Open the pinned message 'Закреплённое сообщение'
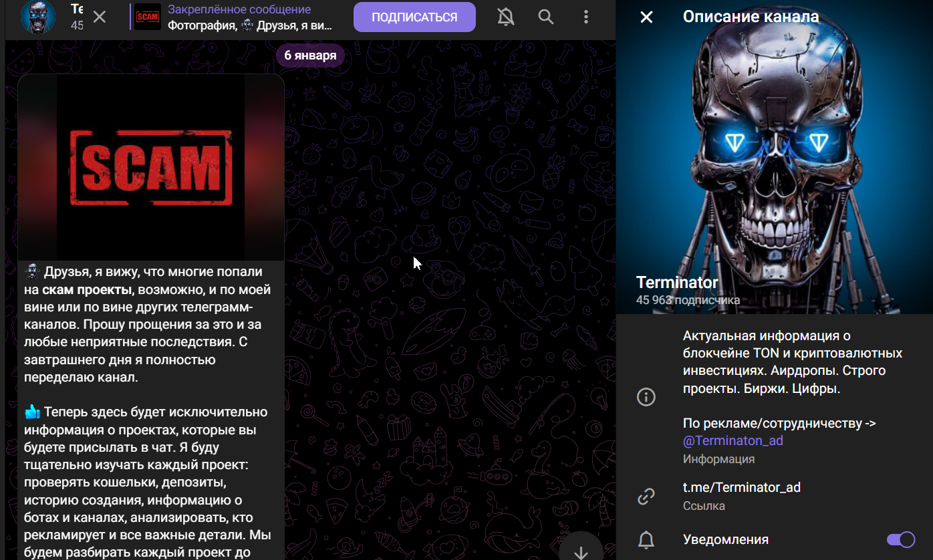Viewport: 933px width, 560px height. pyautogui.click(x=250, y=17)
